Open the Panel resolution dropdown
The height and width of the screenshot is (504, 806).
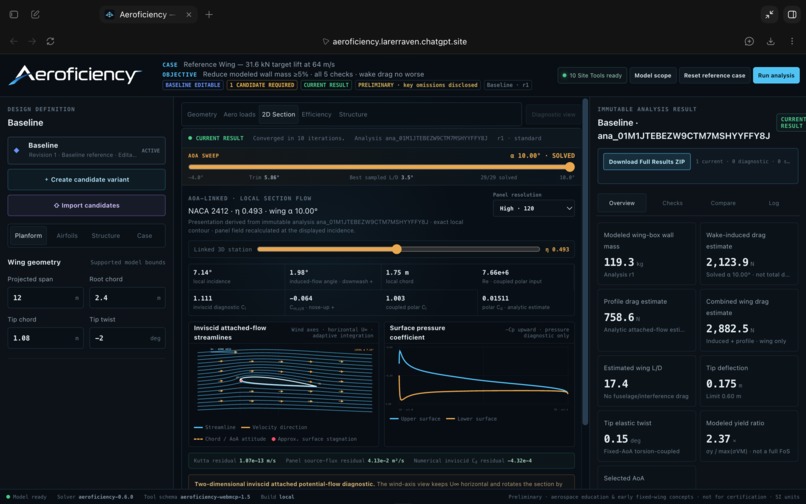534,208
